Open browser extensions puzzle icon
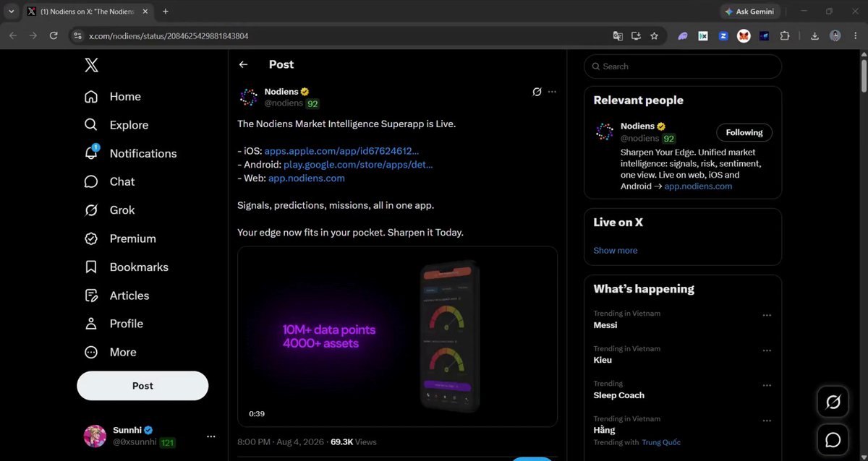Viewport: 868px width, 461px height. [784, 35]
